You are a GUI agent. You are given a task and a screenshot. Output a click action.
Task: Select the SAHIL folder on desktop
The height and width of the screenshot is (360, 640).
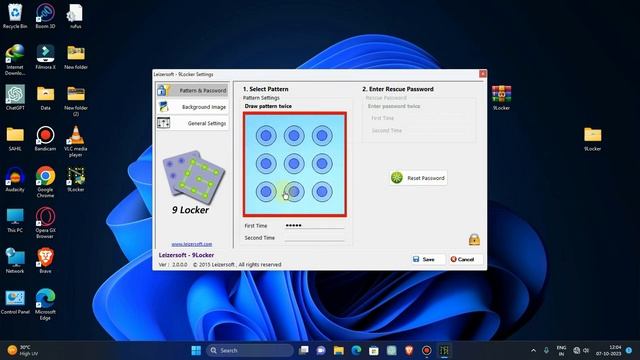pos(15,139)
